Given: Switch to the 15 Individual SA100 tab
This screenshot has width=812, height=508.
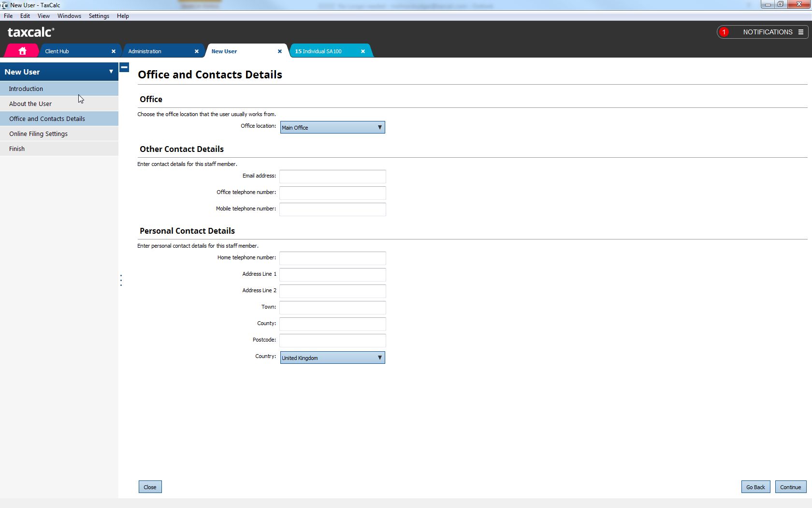Looking at the screenshot, I should pyautogui.click(x=319, y=51).
